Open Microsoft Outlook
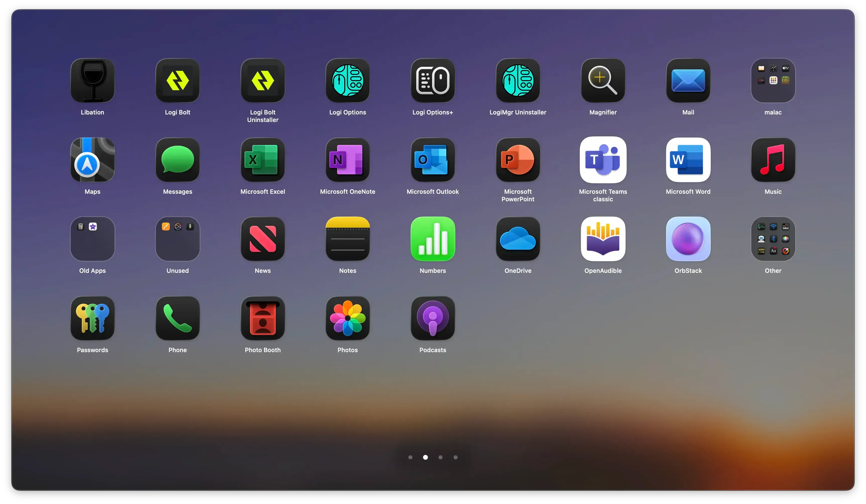 (x=433, y=160)
